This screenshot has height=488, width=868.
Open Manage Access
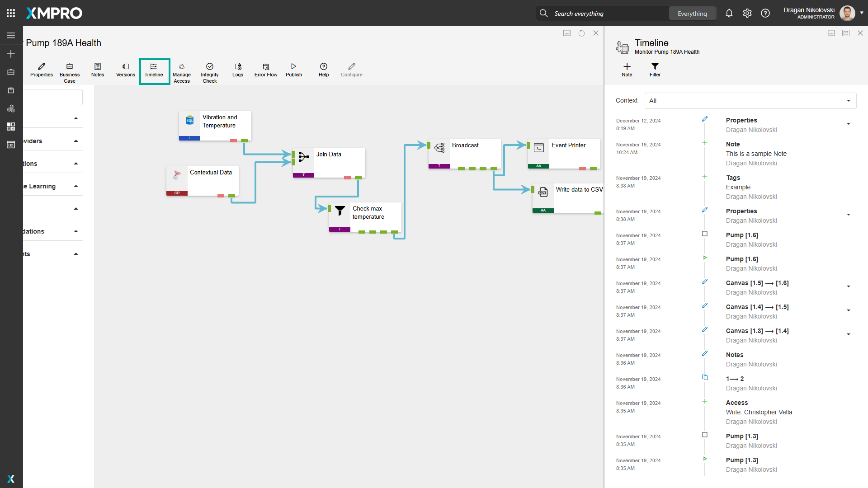pyautogui.click(x=181, y=71)
